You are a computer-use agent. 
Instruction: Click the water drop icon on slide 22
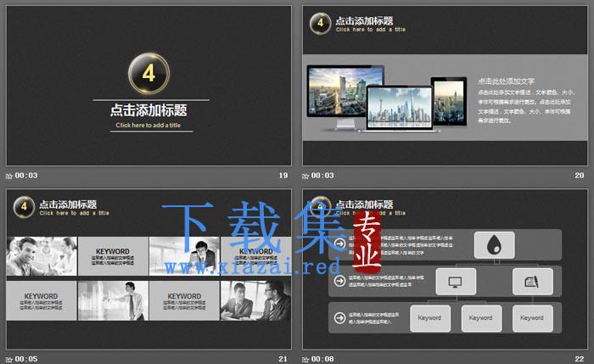coord(495,245)
